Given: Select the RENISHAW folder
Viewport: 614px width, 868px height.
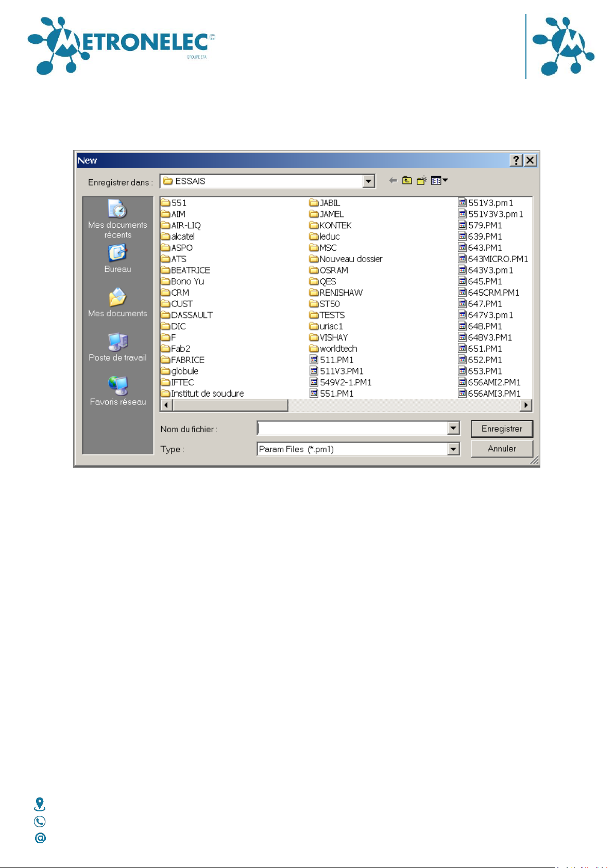Looking at the screenshot, I should click(336, 293).
